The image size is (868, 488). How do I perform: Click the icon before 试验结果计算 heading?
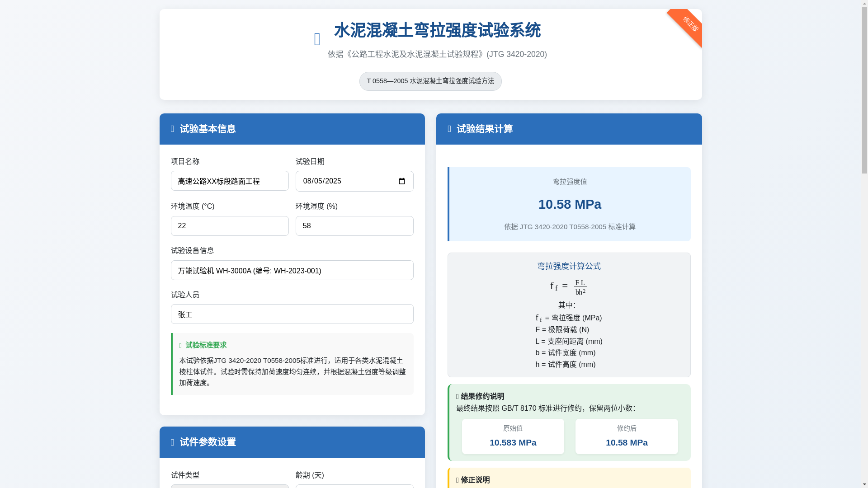(449, 129)
